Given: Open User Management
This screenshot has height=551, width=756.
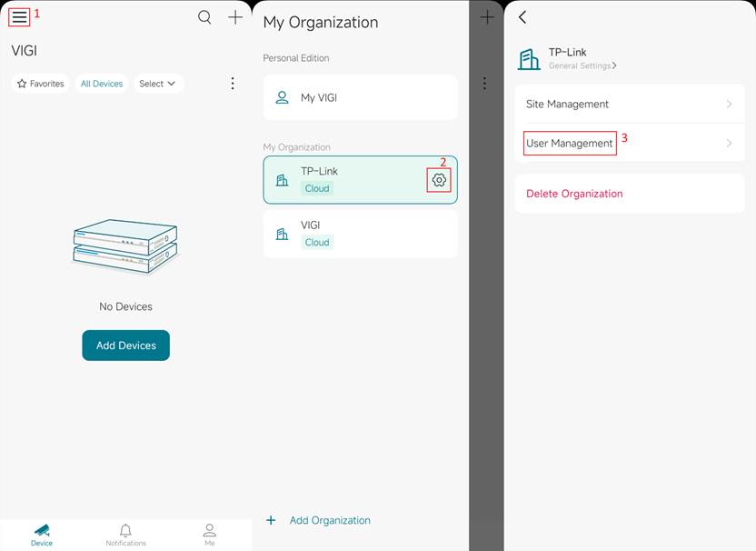Looking at the screenshot, I should (x=570, y=144).
